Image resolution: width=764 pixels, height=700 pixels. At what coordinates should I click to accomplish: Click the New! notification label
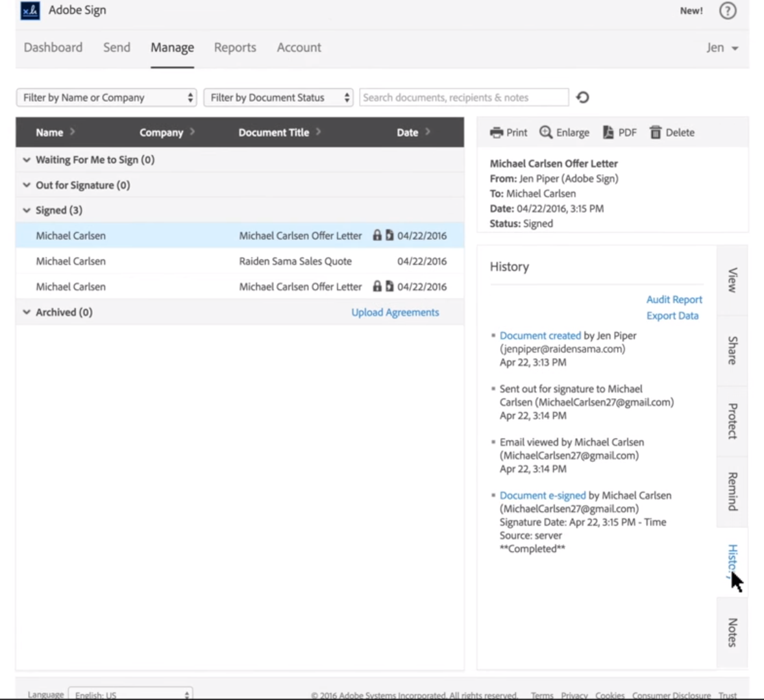691,11
